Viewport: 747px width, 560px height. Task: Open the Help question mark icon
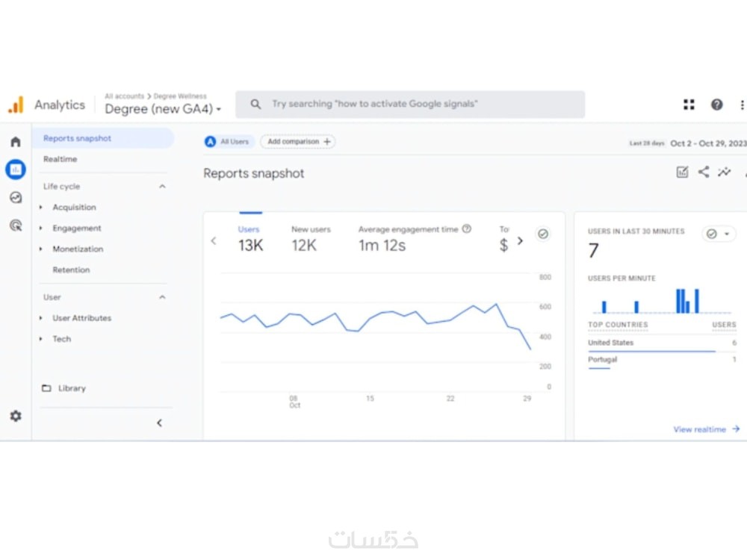[x=716, y=105]
